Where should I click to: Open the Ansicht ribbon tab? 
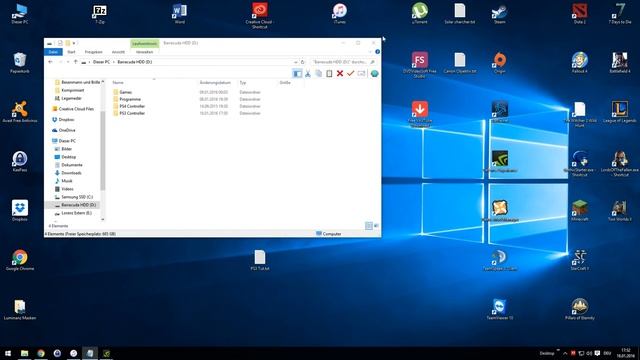tap(118, 52)
